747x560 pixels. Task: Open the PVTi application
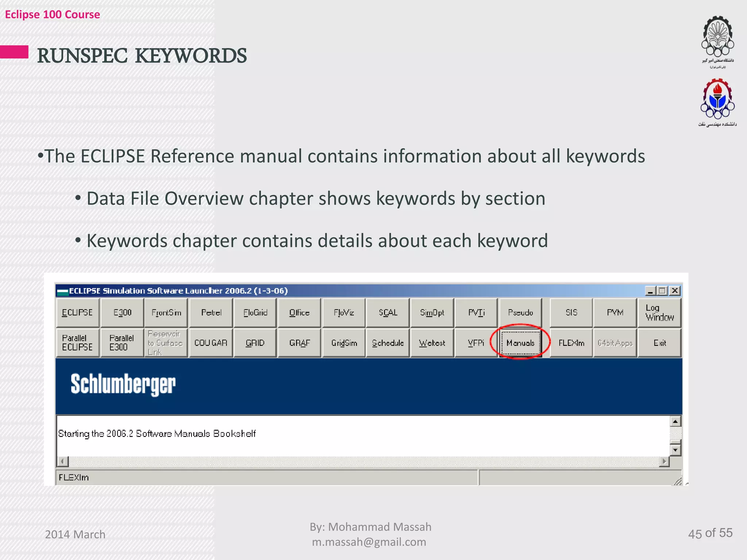(x=476, y=313)
